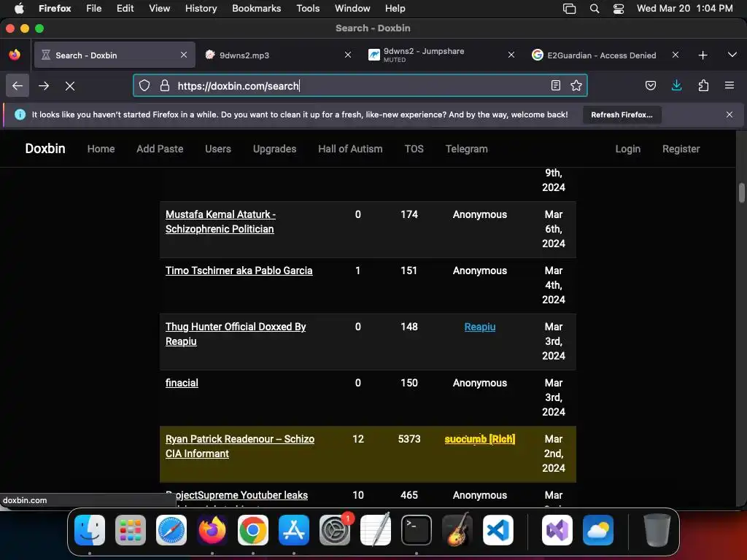Viewport: 747px width, 560px height.
Task: Open Terminal from the Dock
Action: click(417, 530)
